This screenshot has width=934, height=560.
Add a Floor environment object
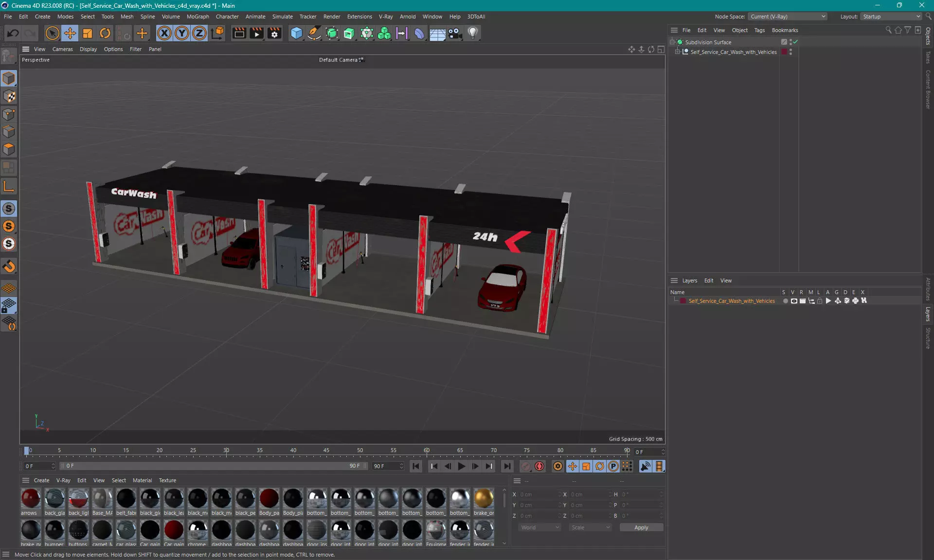point(437,33)
